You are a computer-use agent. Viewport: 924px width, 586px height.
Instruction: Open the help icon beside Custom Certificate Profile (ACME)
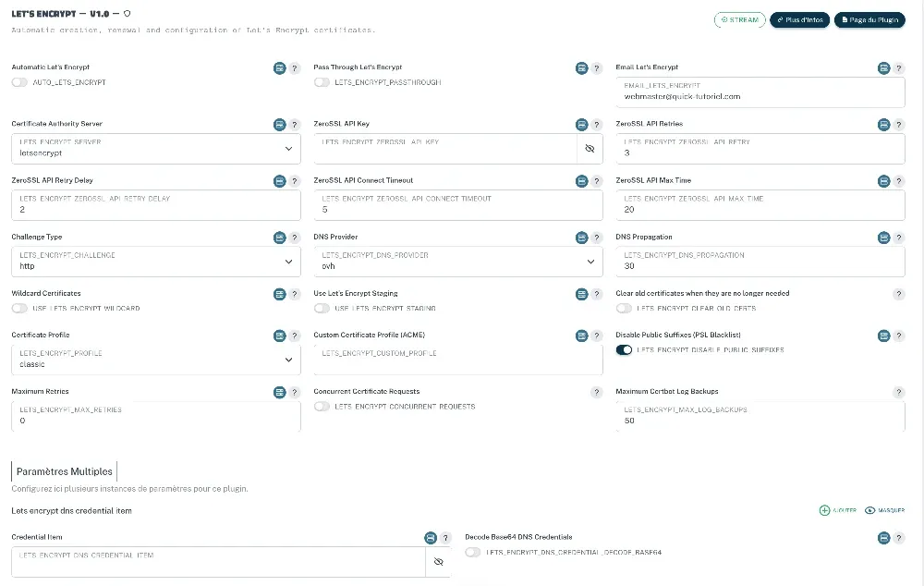click(x=596, y=336)
